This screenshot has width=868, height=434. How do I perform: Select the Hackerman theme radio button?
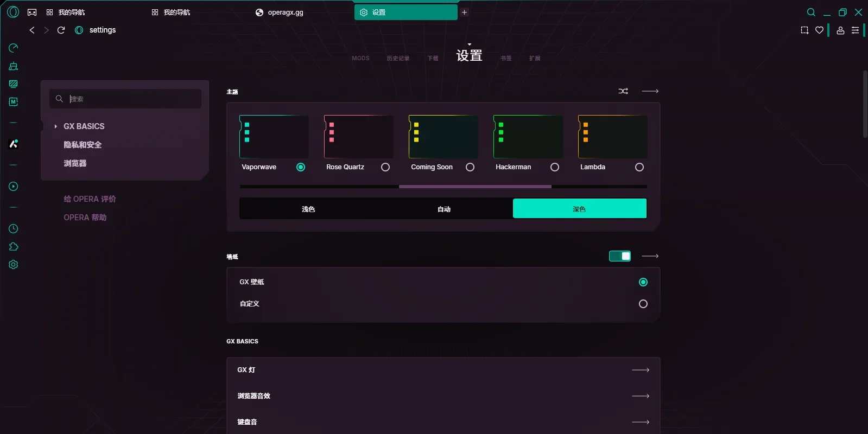coord(555,167)
